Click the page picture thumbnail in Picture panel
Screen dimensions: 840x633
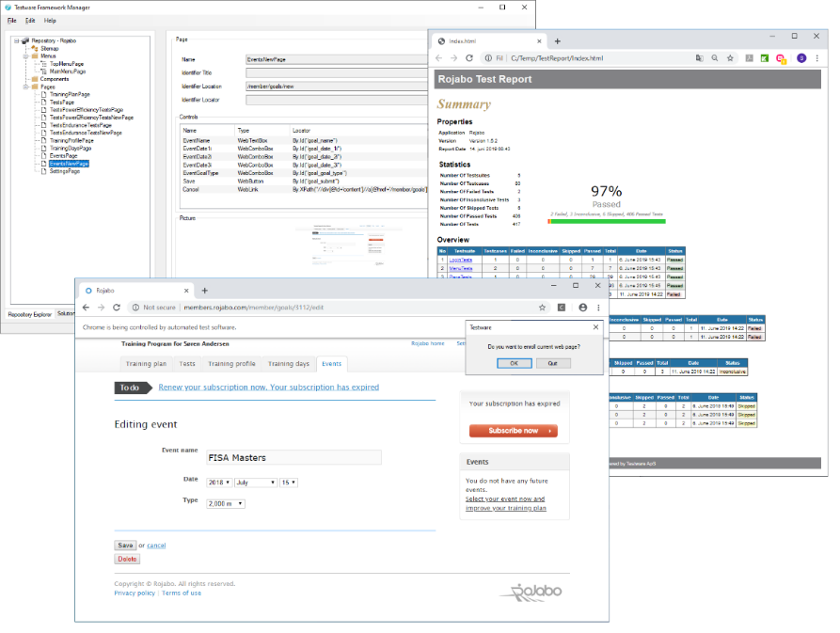click(348, 245)
